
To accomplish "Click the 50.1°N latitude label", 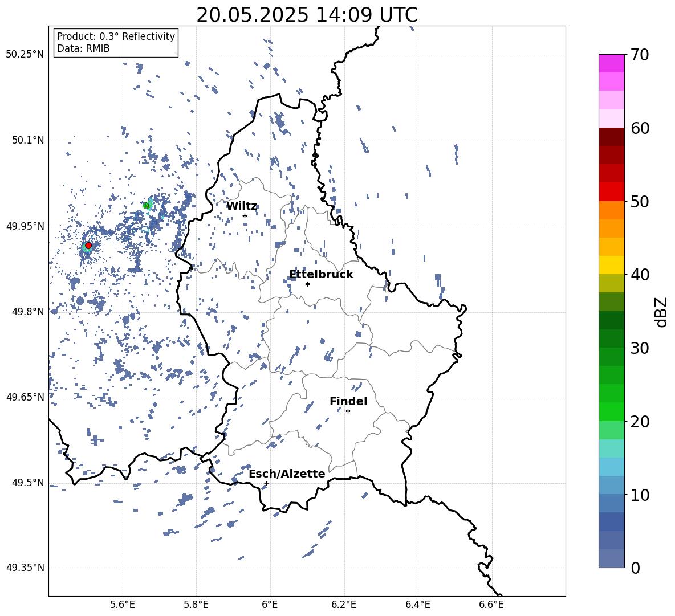I will pos(27,140).
